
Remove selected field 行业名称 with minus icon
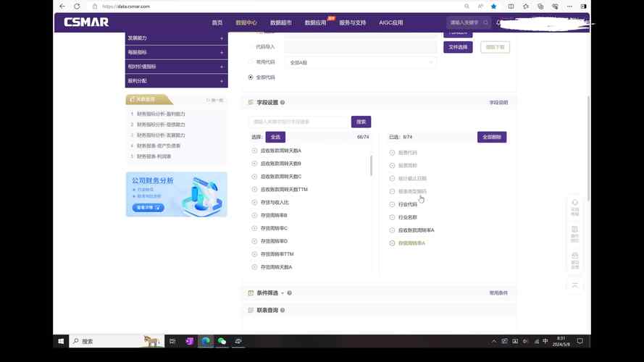coord(392,217)
